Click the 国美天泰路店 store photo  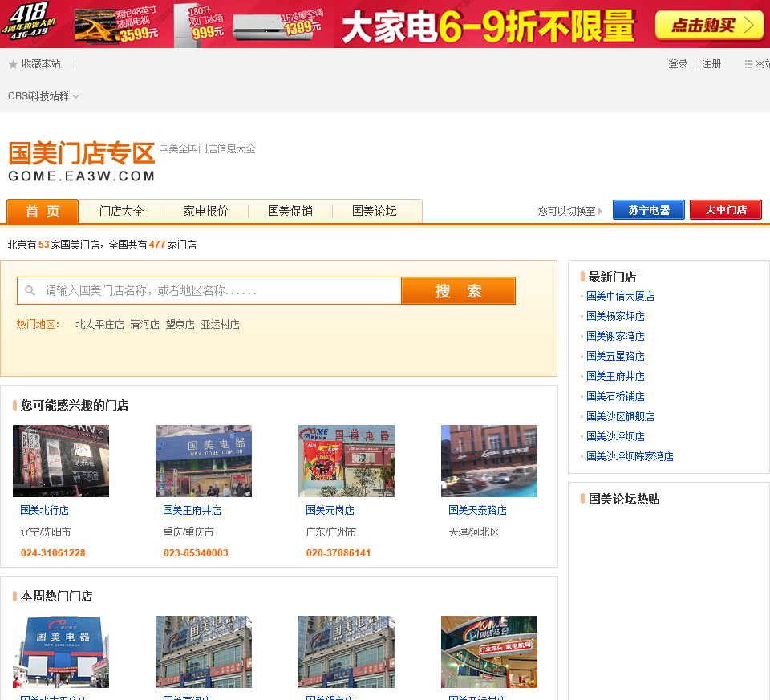tap(489, 461)
